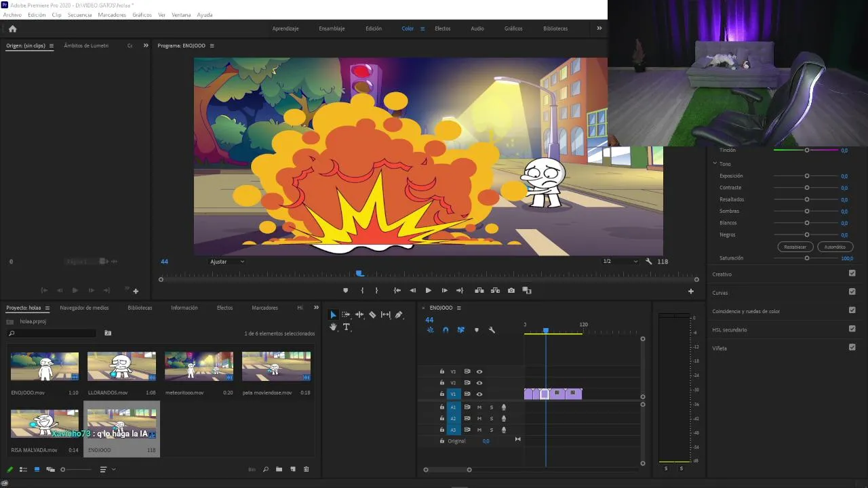This screenshot has height=488, width=868.
Task: Mark Out point in Program monitor
Action: [376, 291]
